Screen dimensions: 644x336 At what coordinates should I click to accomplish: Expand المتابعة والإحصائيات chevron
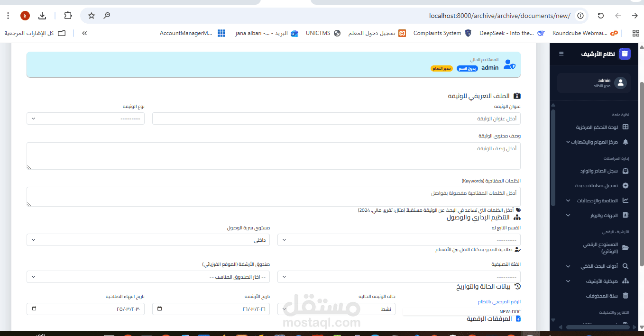(x=568, y=200)
